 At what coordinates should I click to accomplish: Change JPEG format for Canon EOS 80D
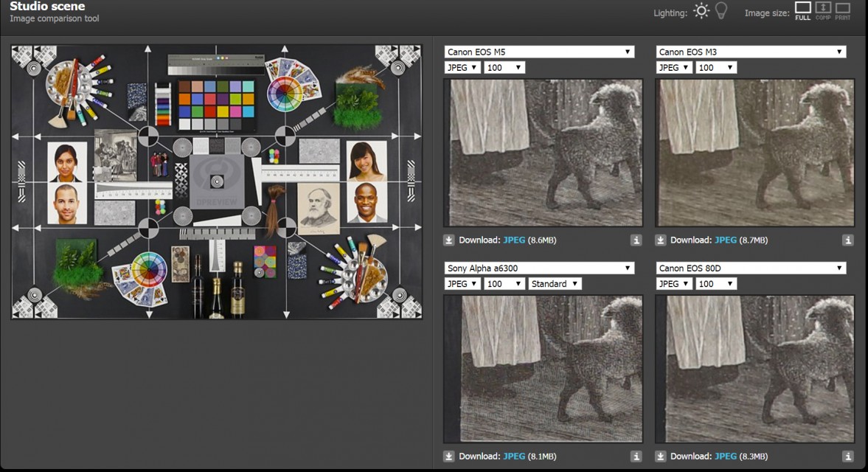coord(674,284)
